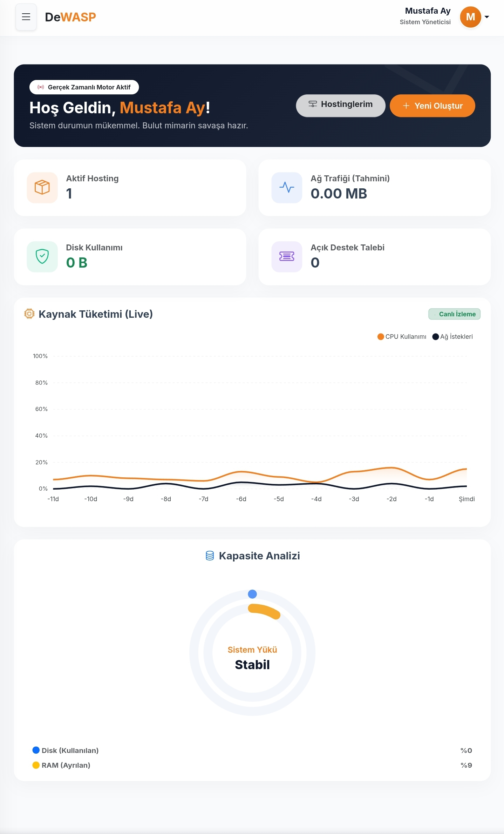Image resolution: width=504 pixels, height=834 pixels.
Task: Open the user avatar M
Action: tap(470, 17)
